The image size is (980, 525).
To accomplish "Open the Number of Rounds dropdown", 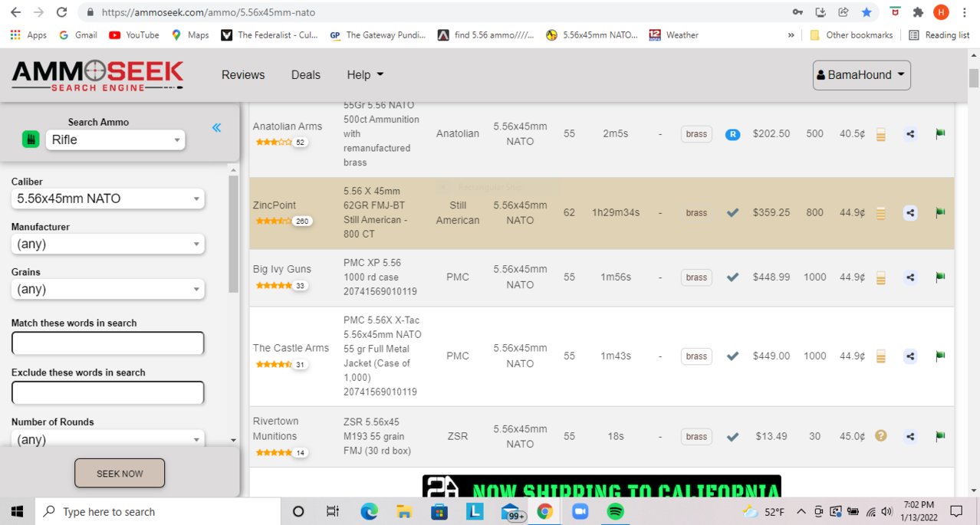I will pos(108,439).
